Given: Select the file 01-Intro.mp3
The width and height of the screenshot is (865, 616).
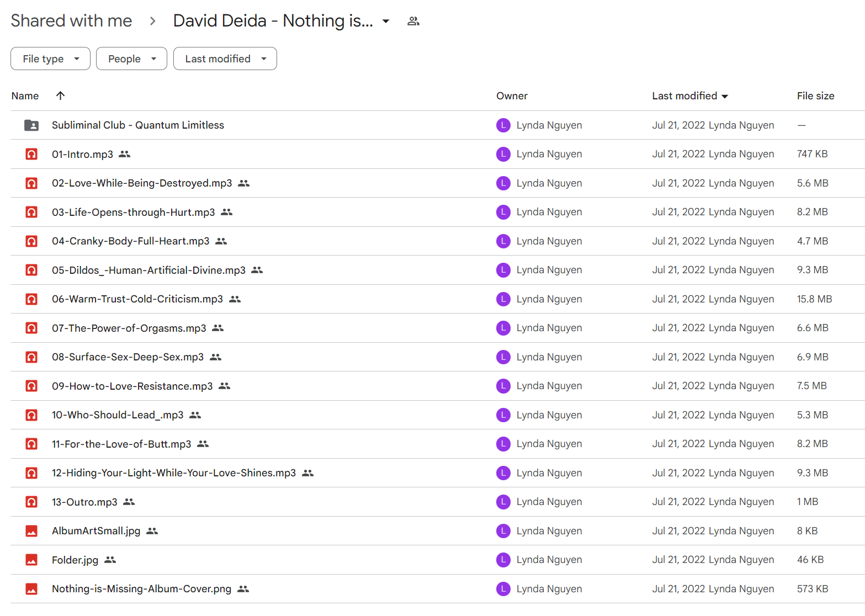Looking at the screenshot, I should 82,154.
